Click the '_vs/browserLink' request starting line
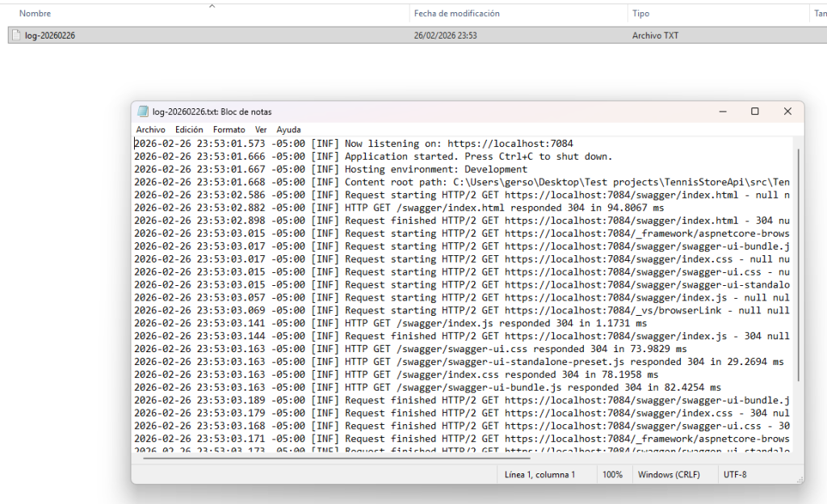This screenshot has height=504, width=827. 461,310
